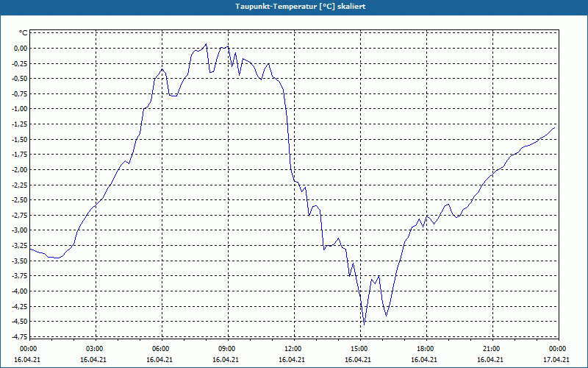Select the 0,00 y-axis label
The width and height of the screenshot is (588, 368).
tap(21, 48)
